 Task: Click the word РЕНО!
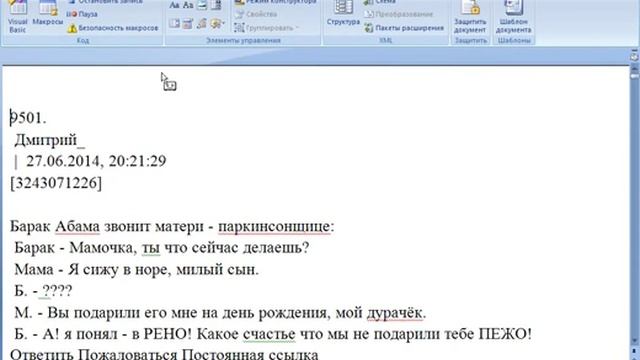[x=168, y=334]
